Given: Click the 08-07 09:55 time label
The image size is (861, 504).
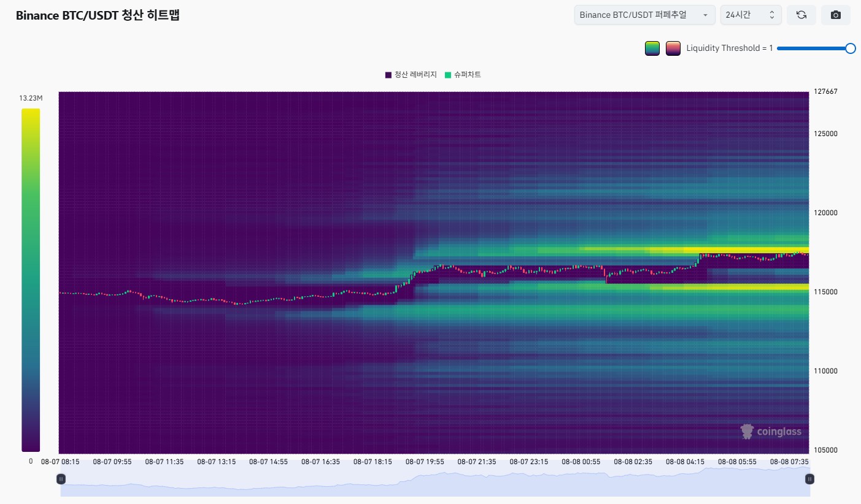Looking at the screenshot, I should pyautogui.click(x=112, y=462).
